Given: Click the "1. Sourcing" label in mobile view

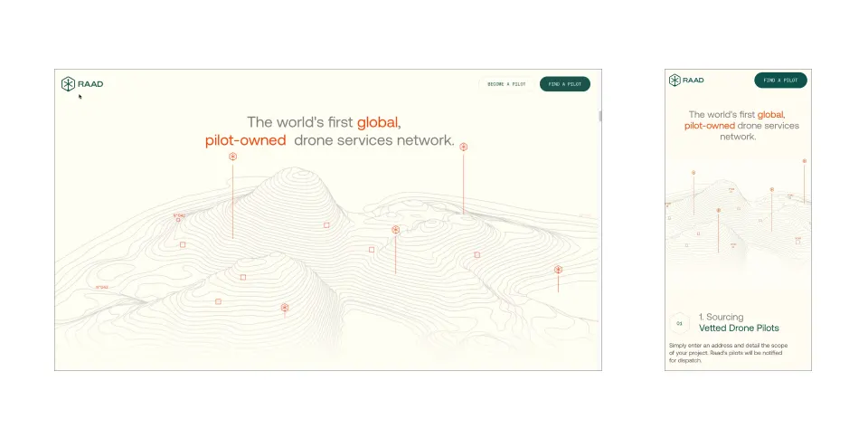Looking at the screenshot, I should [721, 317].
